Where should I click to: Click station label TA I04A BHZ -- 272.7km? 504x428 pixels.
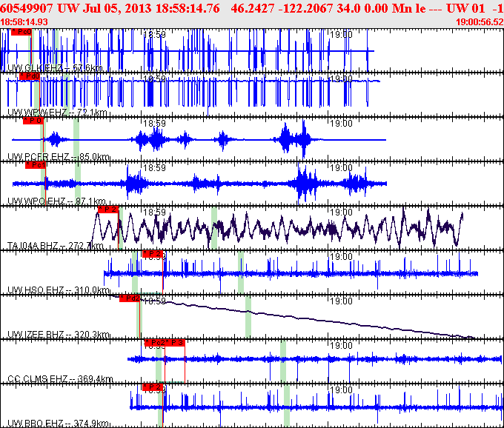pyautogui.click(x=56, y=246)
